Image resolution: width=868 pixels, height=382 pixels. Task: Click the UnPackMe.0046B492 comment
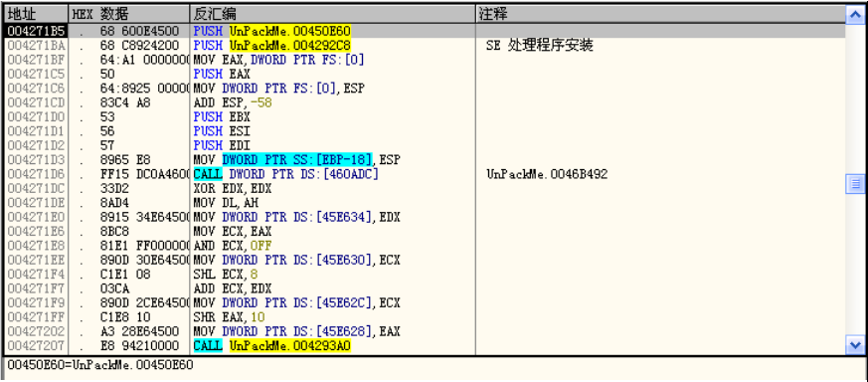[x=547, y=174]
